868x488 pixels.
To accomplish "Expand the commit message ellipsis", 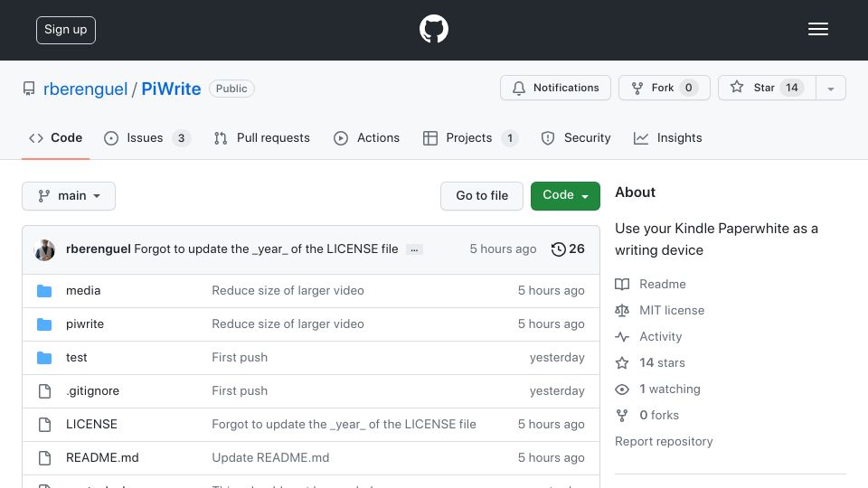I will point(414,249).
